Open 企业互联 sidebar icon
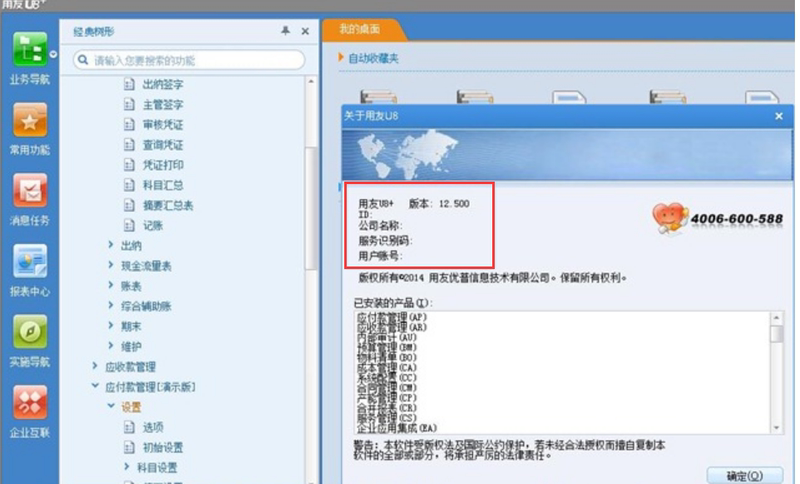The image size is (800, 484). (30, 402)
